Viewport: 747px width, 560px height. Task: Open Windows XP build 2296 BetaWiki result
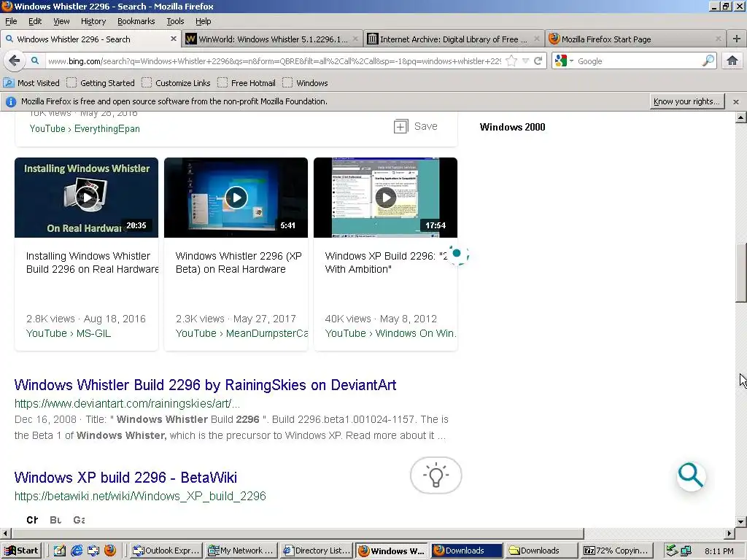(125, 477)
